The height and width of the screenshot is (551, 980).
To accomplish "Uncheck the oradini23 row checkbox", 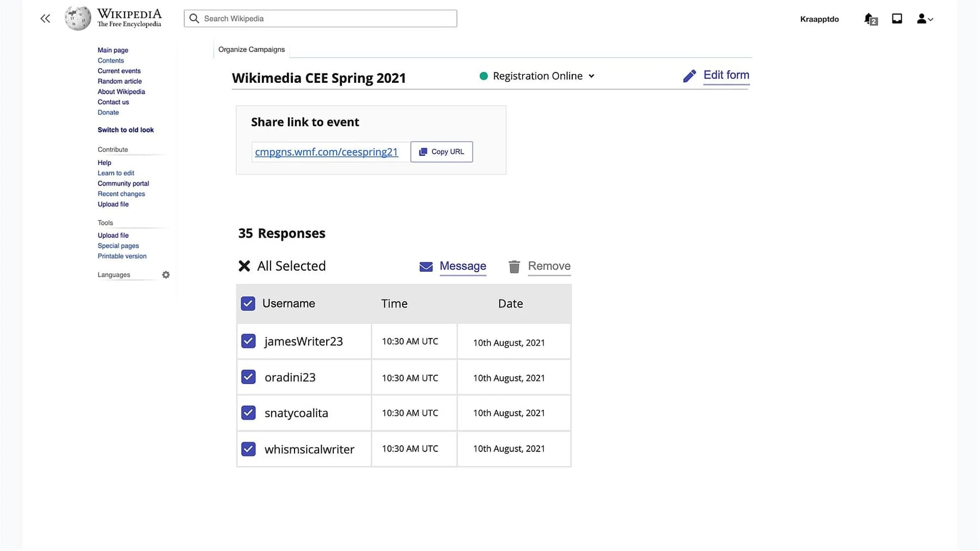I will click(x=248, y=377).
